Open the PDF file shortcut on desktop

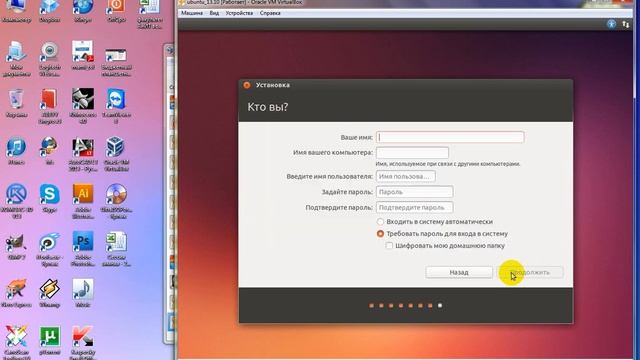[83, 55]
